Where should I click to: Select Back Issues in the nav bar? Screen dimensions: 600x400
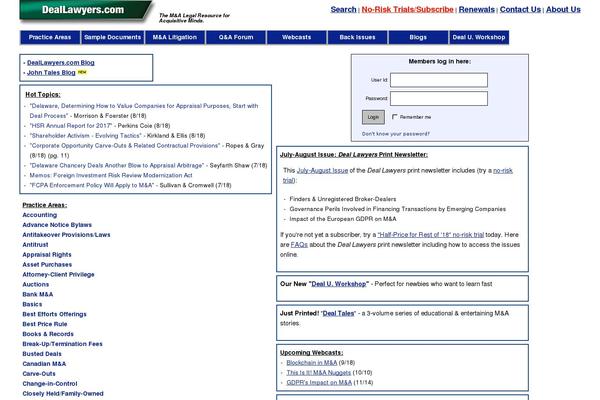(357, 38)
